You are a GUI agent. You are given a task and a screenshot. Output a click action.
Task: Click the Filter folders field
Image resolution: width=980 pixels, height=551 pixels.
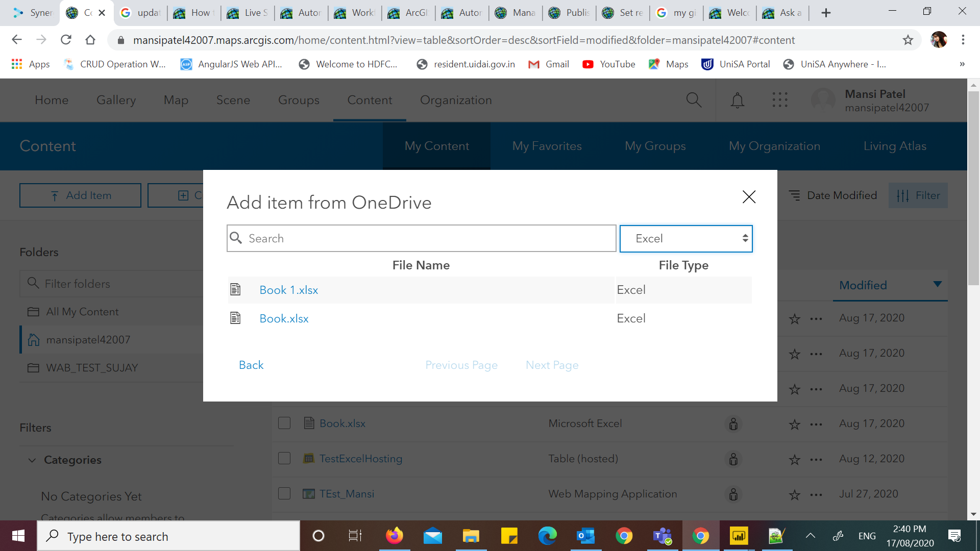112,284
